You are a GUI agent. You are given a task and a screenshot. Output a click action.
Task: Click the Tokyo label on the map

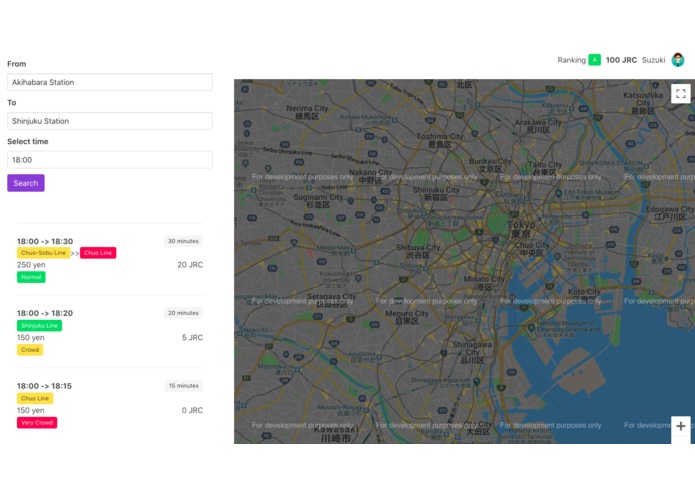pos(521,229)
